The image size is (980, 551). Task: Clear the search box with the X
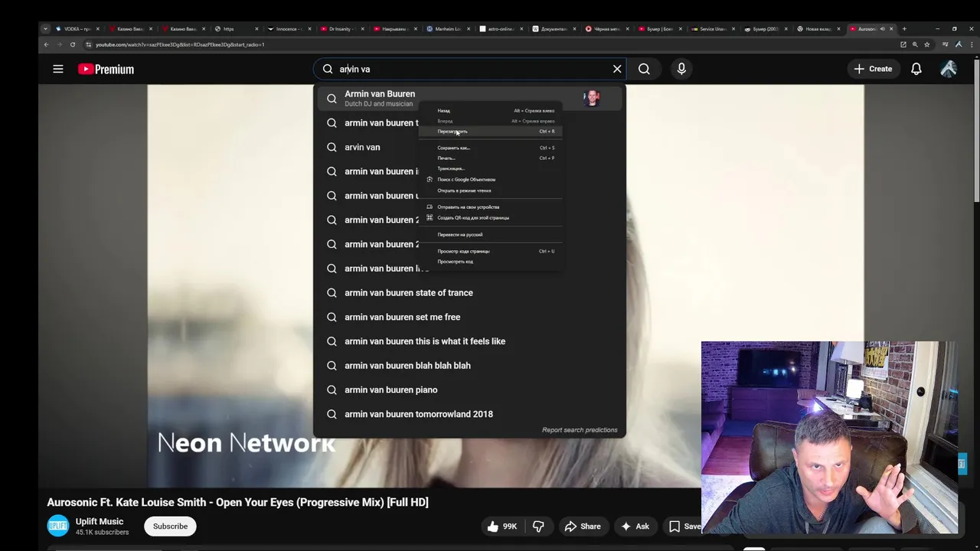tap(617, 69)
